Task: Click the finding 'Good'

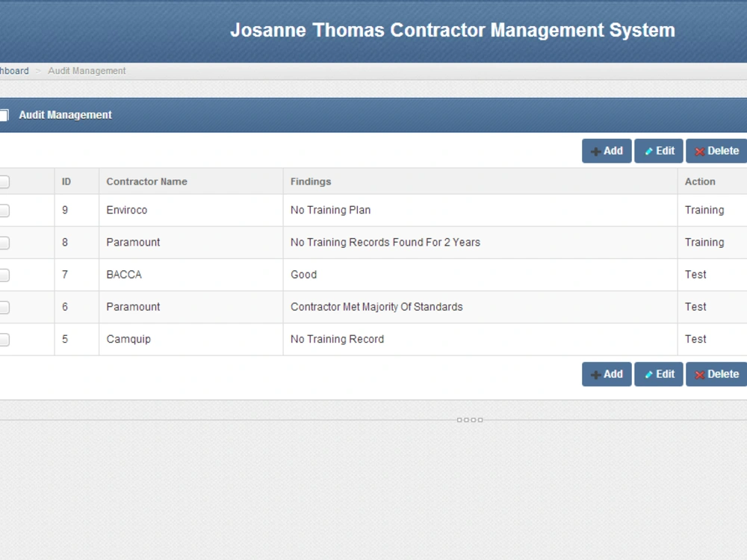Action: click(x=303, y=275)
